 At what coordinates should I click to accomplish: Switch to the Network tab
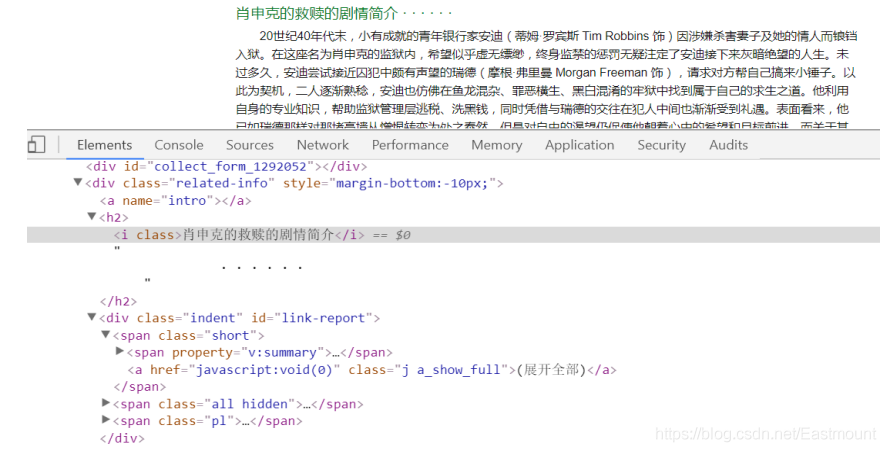[323, 145]
